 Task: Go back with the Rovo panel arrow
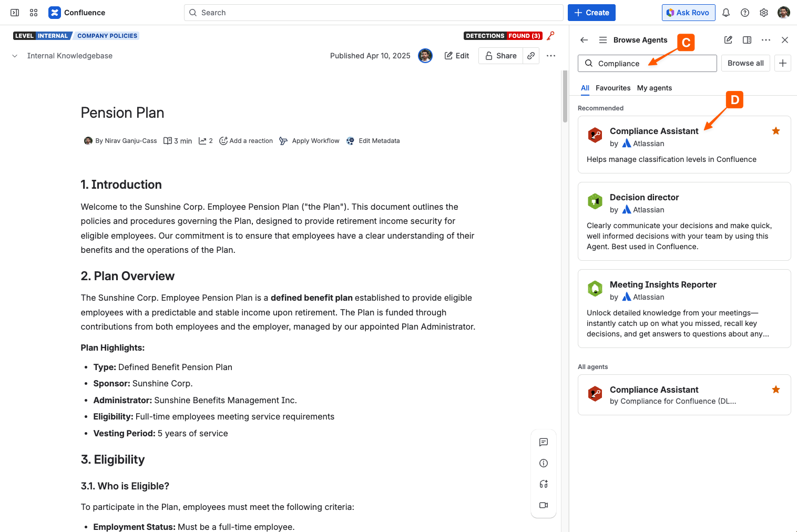[584, 40]
